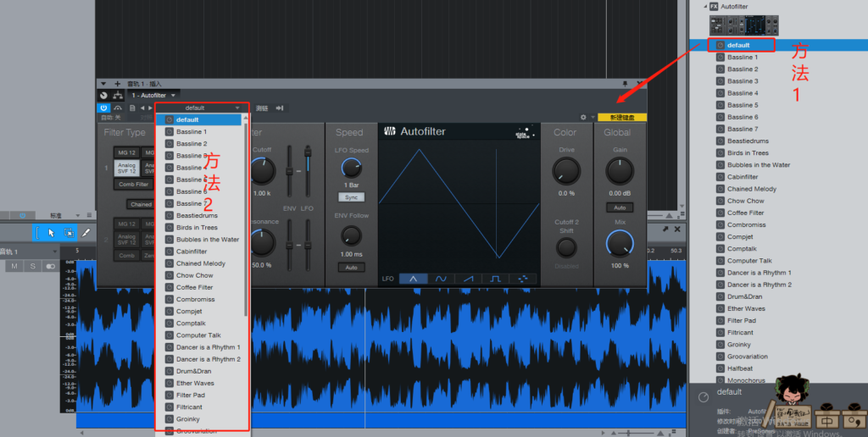Solo track 1 with S button

point(32,267)
